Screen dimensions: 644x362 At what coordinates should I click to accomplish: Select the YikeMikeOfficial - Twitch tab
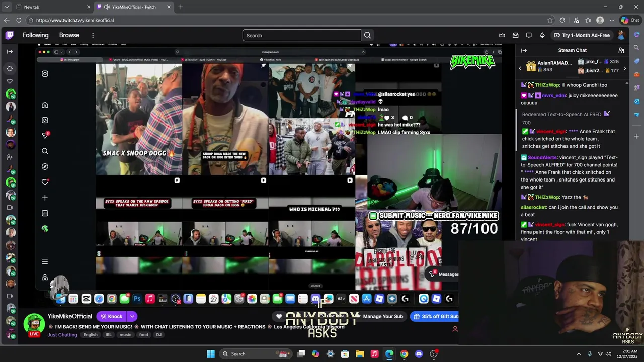[133, 7]
